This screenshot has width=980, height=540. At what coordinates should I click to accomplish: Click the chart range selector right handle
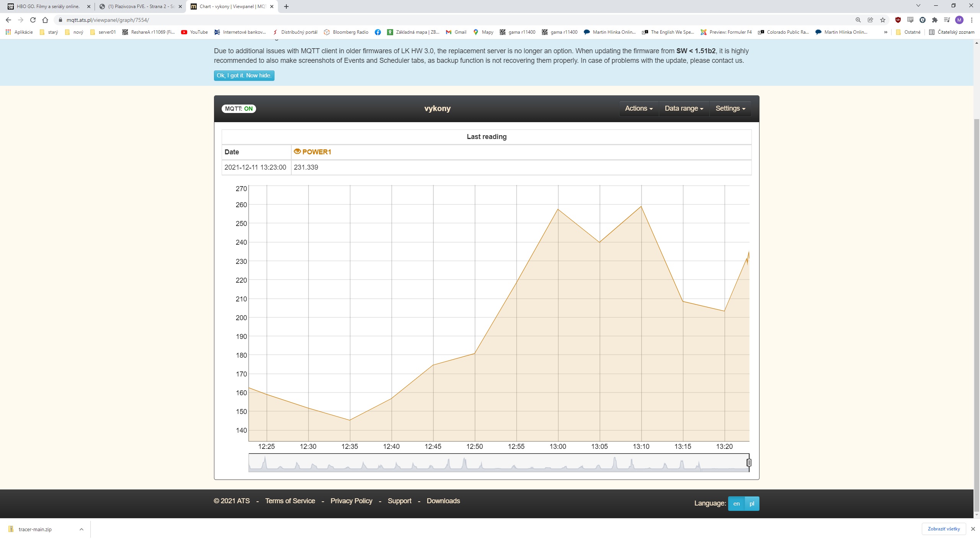tap(749, 463)
